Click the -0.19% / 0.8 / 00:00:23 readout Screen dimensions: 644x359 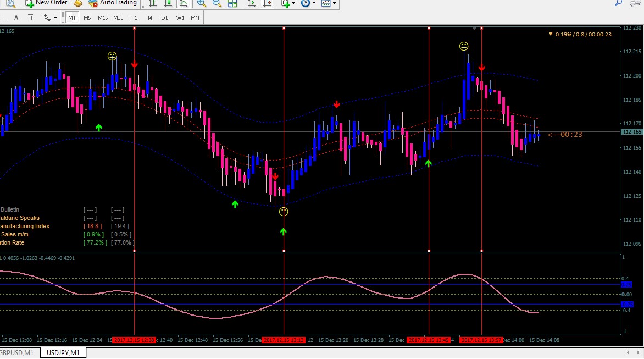(580, 35)
